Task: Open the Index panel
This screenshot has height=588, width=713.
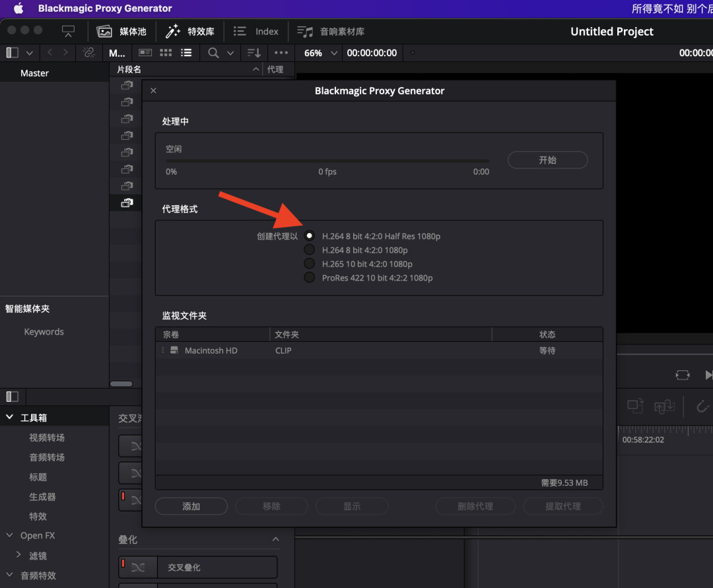Action: [255, 32]
